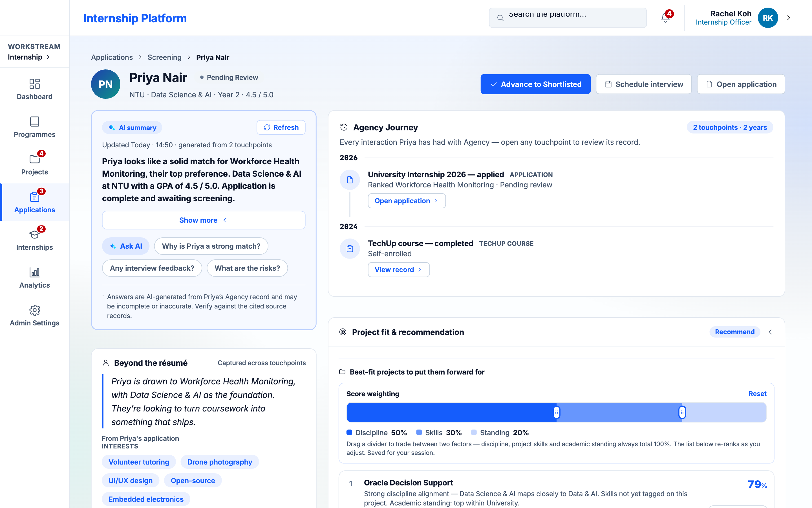812x508 pixels.
Task: Click the Search the platform field
Action: coord(568,18)
